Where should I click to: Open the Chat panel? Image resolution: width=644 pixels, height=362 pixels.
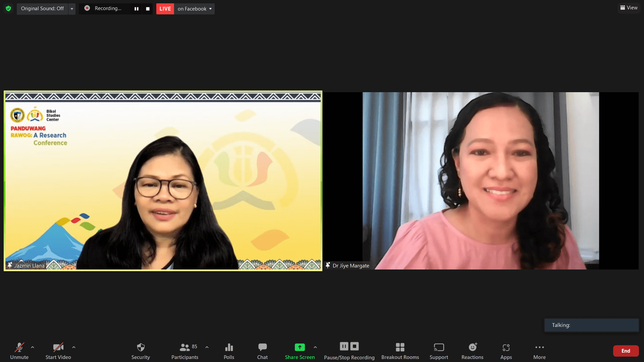point(262,351)
